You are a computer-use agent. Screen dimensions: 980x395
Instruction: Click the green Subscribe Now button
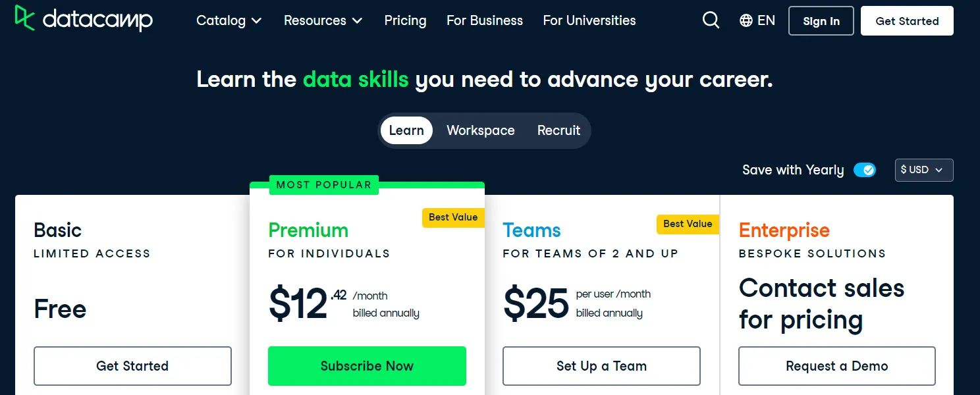click(367, 366)
